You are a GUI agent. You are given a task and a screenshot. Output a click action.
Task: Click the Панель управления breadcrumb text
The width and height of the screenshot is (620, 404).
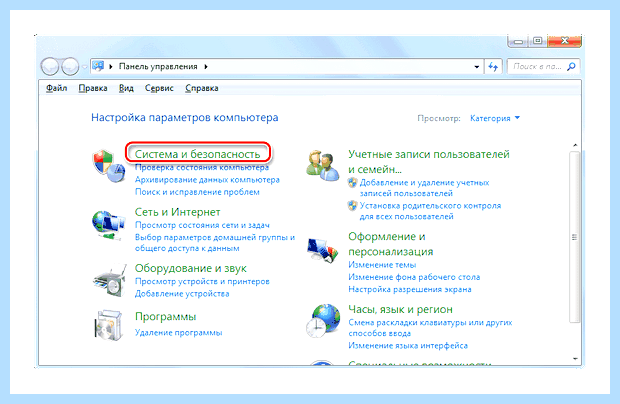158,66
